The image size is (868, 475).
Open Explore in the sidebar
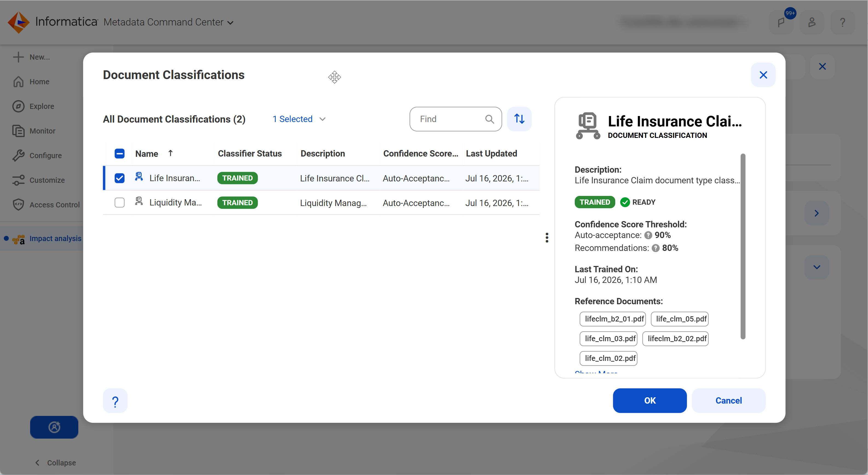click(x=33, y=106)
